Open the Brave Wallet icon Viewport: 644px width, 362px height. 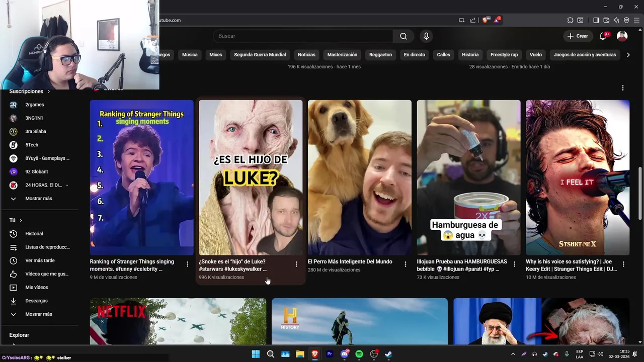(606, 20)
